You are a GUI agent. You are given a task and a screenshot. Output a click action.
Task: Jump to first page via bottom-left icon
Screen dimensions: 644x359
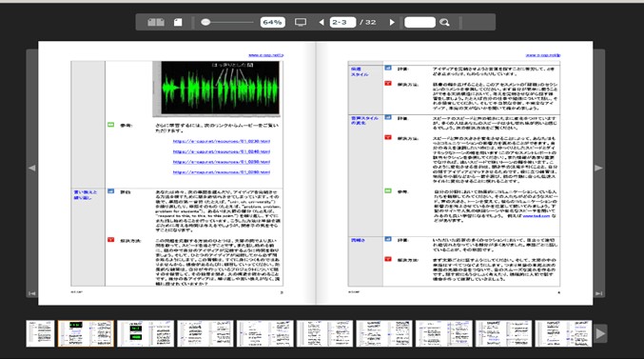coord(31,293)
